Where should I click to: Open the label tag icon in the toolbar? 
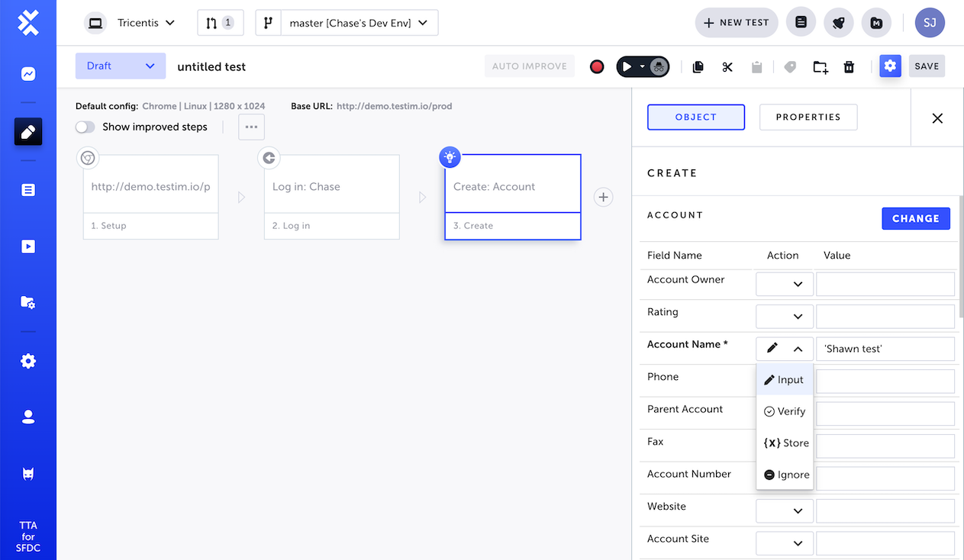pos(790,66)
